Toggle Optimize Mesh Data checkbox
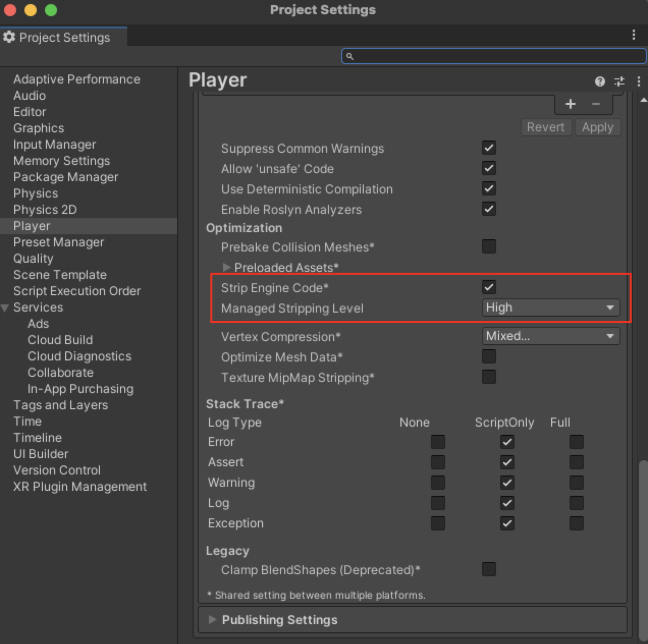The image size is (648, 644). (489, 356)
